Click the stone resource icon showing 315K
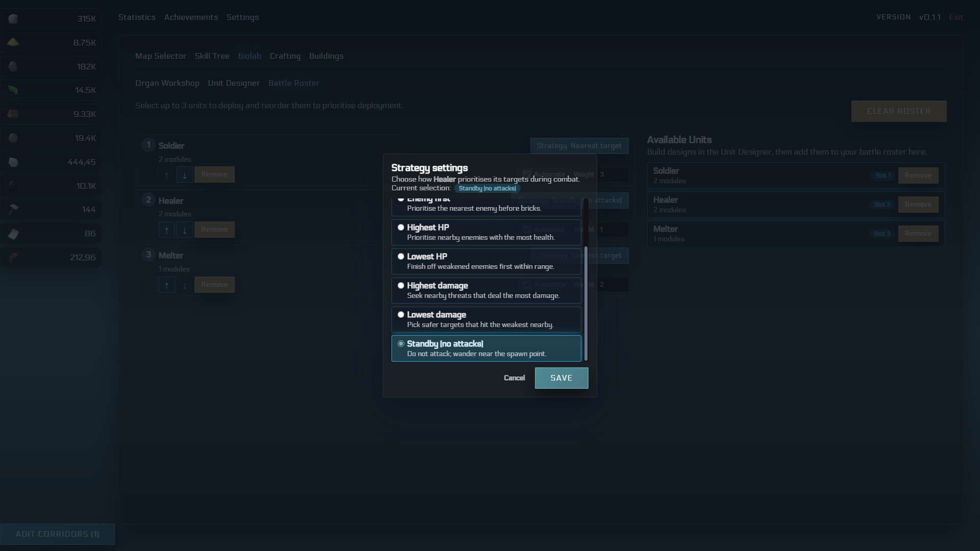 click(14, 19)
